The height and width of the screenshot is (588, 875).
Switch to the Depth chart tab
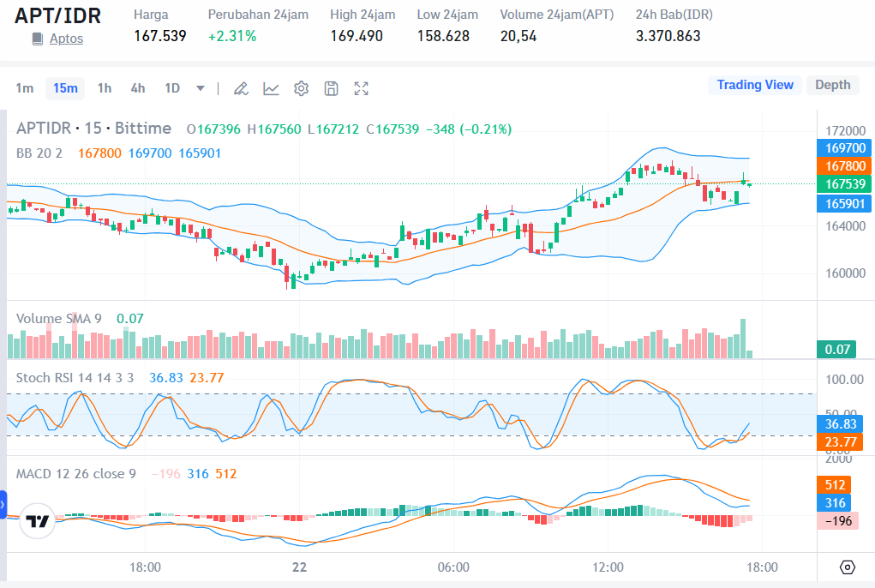point(832,85)
